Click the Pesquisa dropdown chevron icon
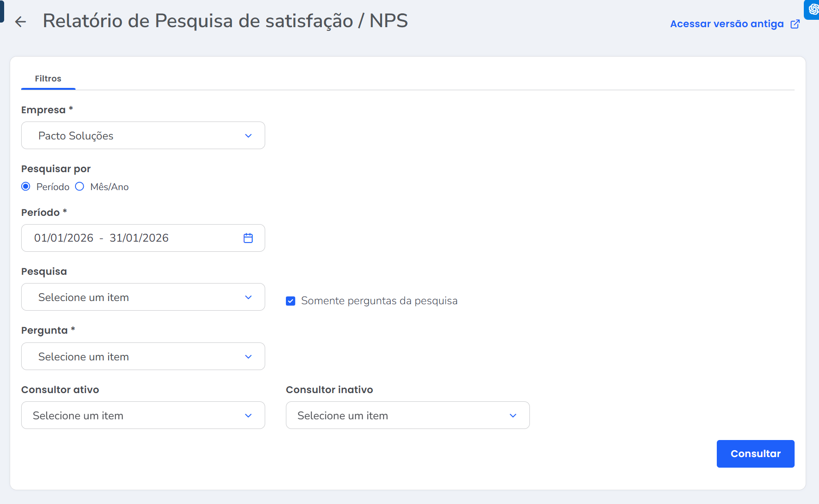Viewport: 819px width, 504px height. 249,297
